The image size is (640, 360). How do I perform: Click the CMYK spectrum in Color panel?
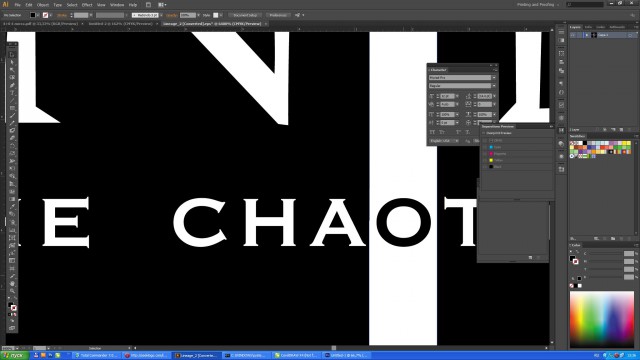602,319
